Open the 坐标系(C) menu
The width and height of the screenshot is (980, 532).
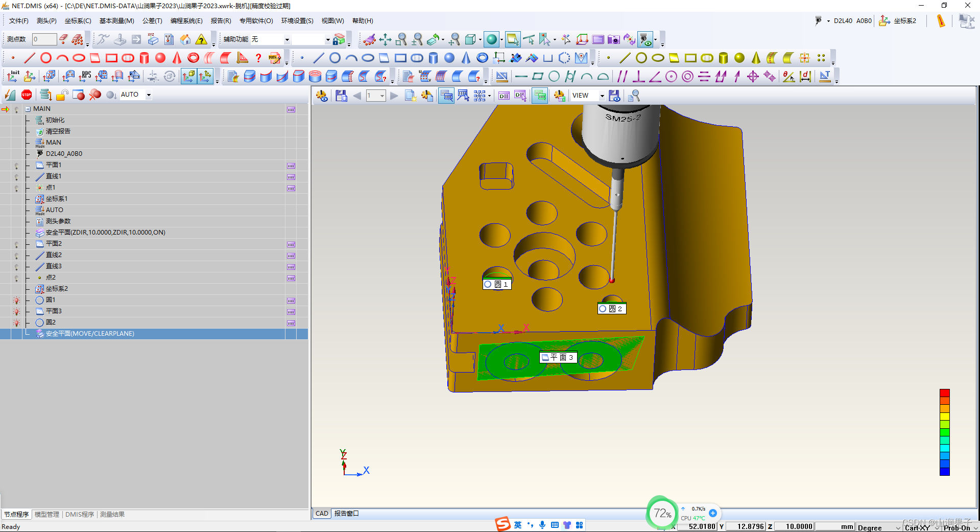pyautogui.click(x=78, y=21)
